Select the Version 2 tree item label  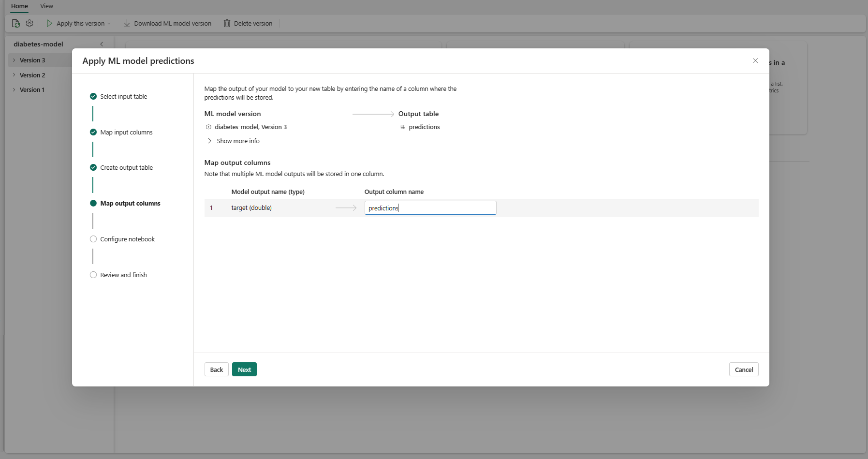[32, 75]
